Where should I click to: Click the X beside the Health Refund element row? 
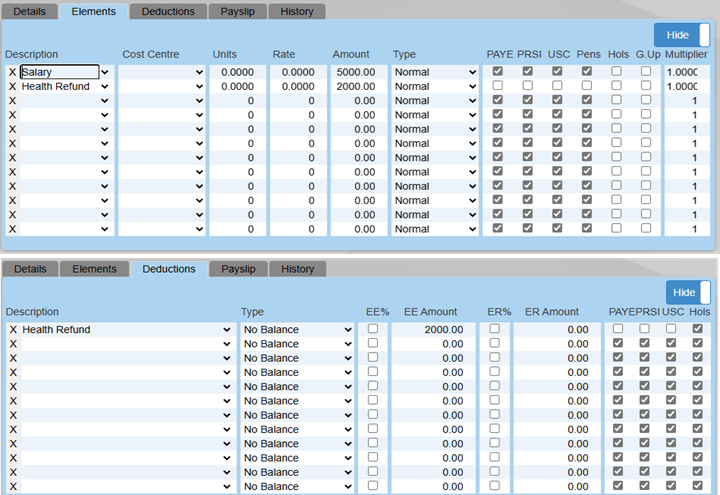(12, 87)
